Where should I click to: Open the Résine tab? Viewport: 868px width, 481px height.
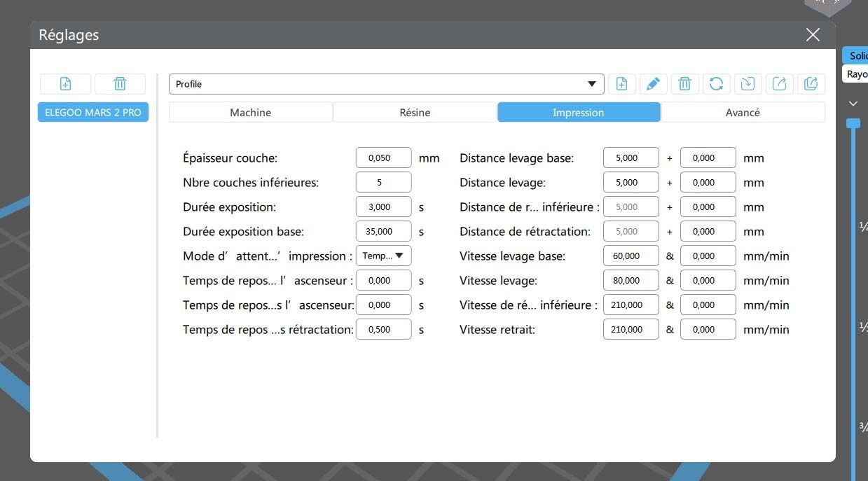pyautogui.click(x=415, y=112)
